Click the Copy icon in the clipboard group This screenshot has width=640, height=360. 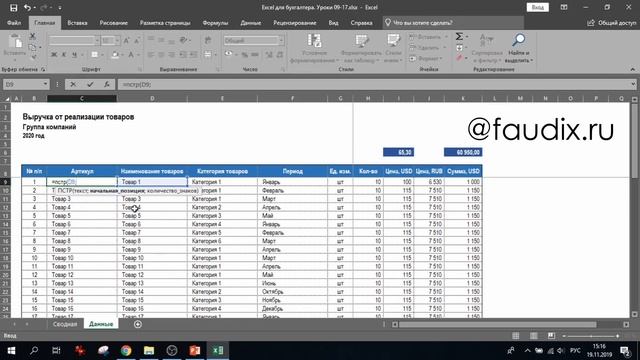tap(32, 47)
